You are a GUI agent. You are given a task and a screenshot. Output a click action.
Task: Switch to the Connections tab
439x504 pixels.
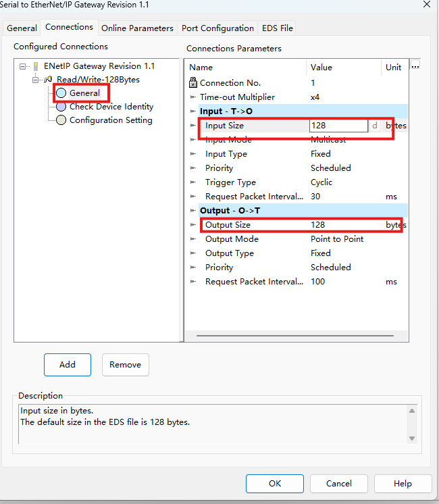(69, 27)
